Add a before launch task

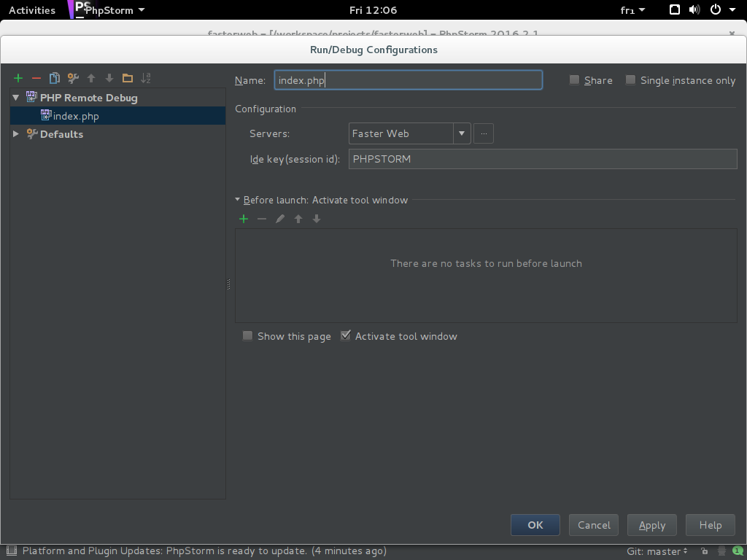click(244, 219)
